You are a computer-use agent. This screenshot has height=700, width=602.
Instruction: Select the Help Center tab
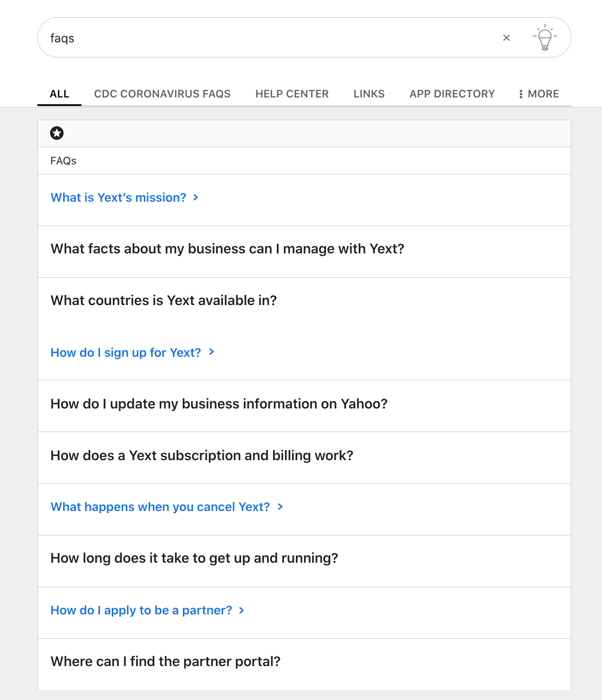(292, 94)
